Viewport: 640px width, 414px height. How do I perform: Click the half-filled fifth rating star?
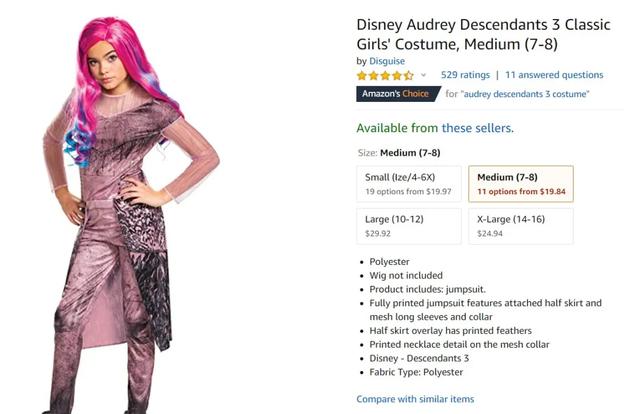409,75
